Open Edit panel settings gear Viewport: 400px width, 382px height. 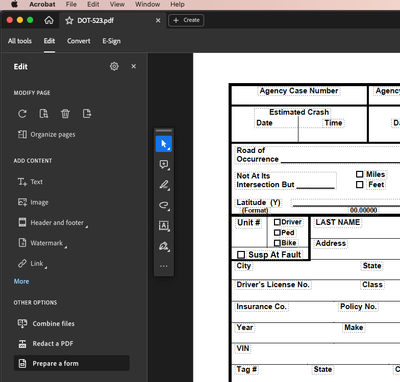click(114, 66)
